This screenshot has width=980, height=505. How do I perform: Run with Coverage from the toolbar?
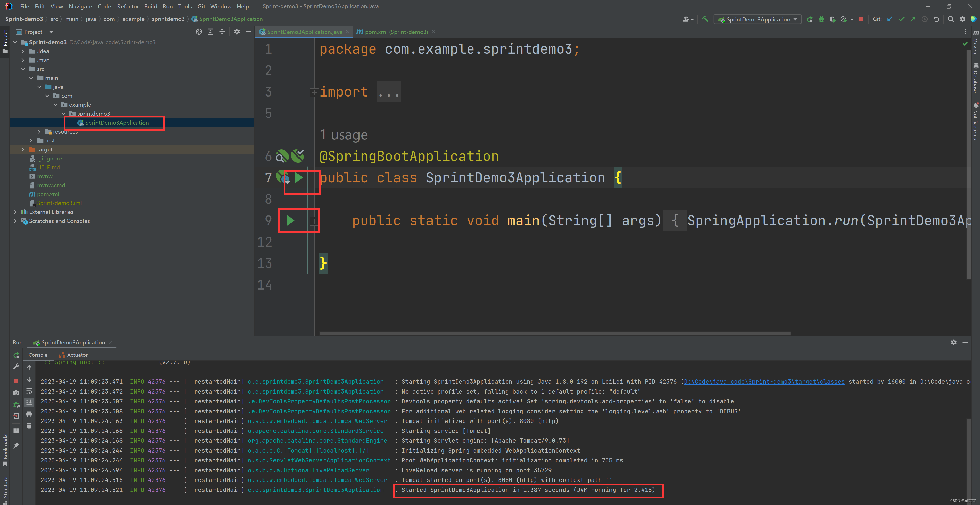(832, 19)
